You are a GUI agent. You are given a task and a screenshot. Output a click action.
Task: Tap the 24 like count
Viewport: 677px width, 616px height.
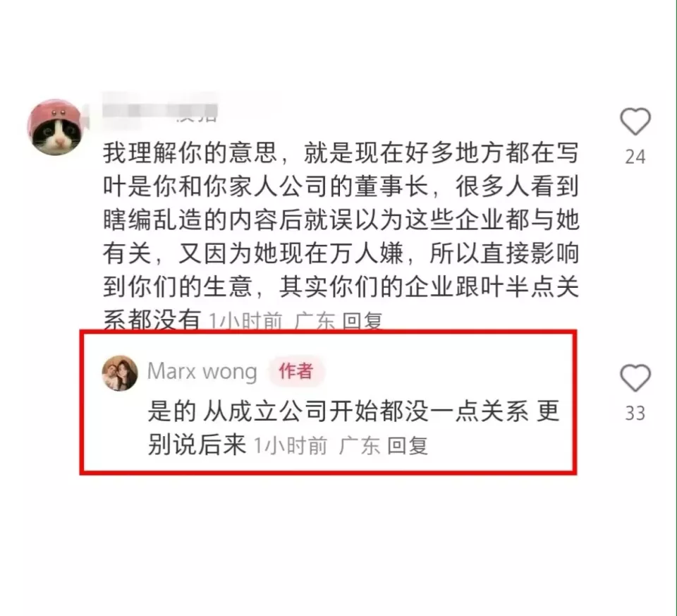click(635, 157)
